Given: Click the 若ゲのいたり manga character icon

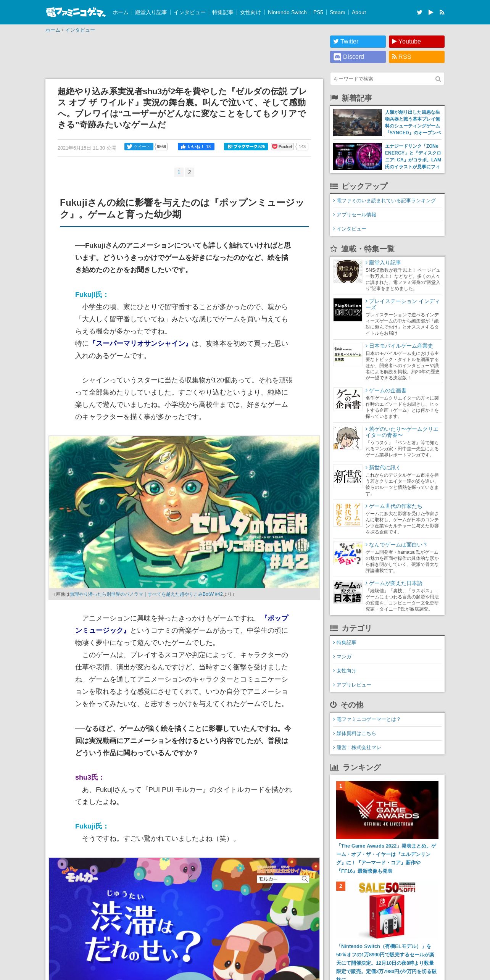Looking at the screenshot, I should point(348,438).
